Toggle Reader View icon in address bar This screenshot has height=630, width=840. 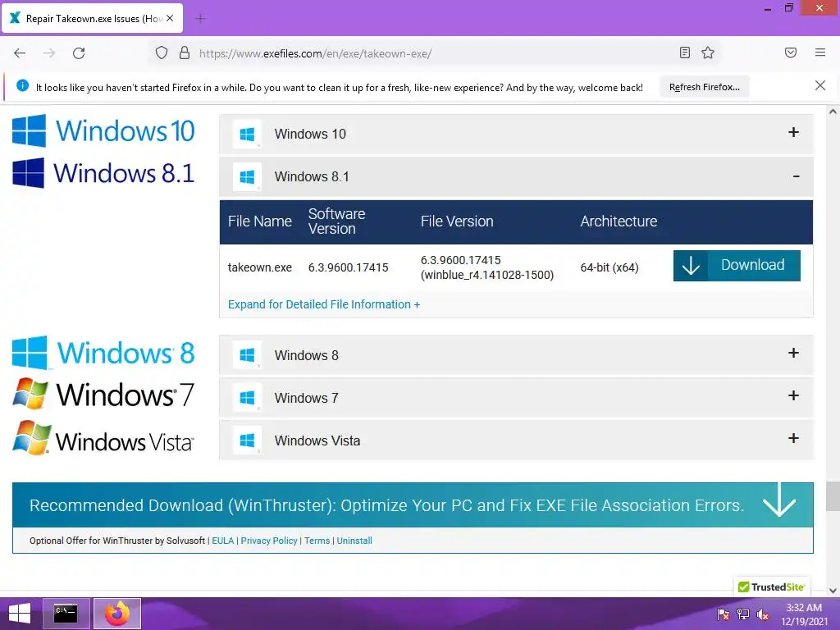685,52
